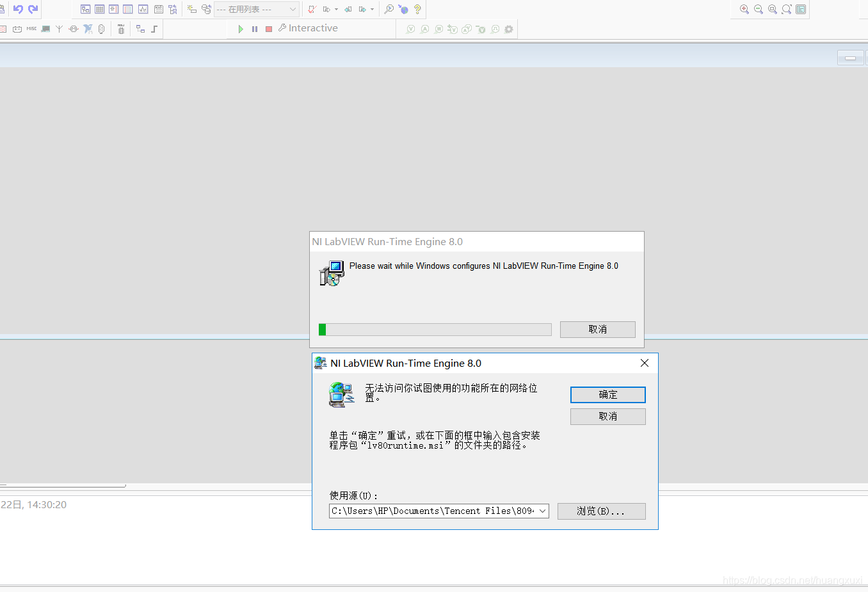Image resolution: width=868 pixels, height=592 pixels.
Task: Expand the Transfer to Ultiboard dropdown arrow
Action: coord(335,9)
